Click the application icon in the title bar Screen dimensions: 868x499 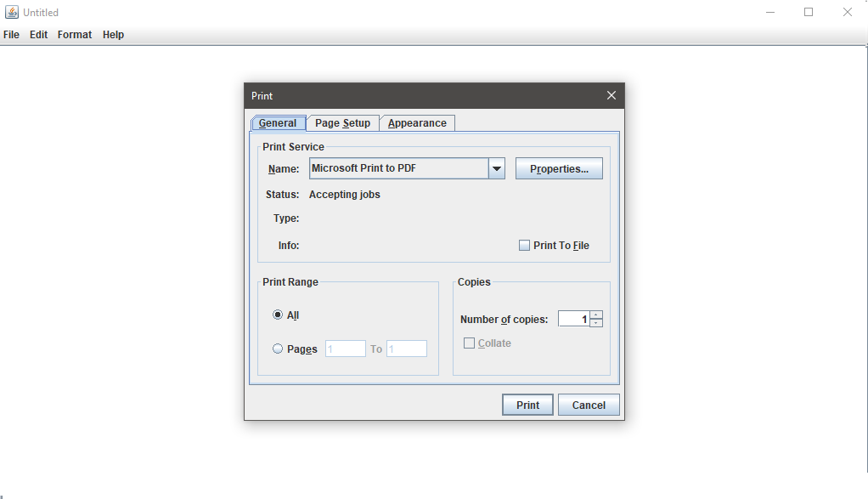point(12,11)
